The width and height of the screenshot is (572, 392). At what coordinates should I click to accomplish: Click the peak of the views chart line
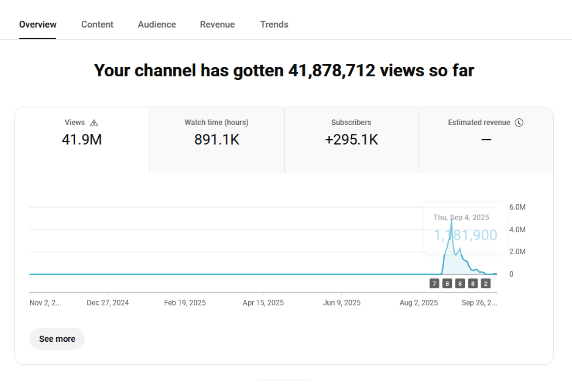452,220
